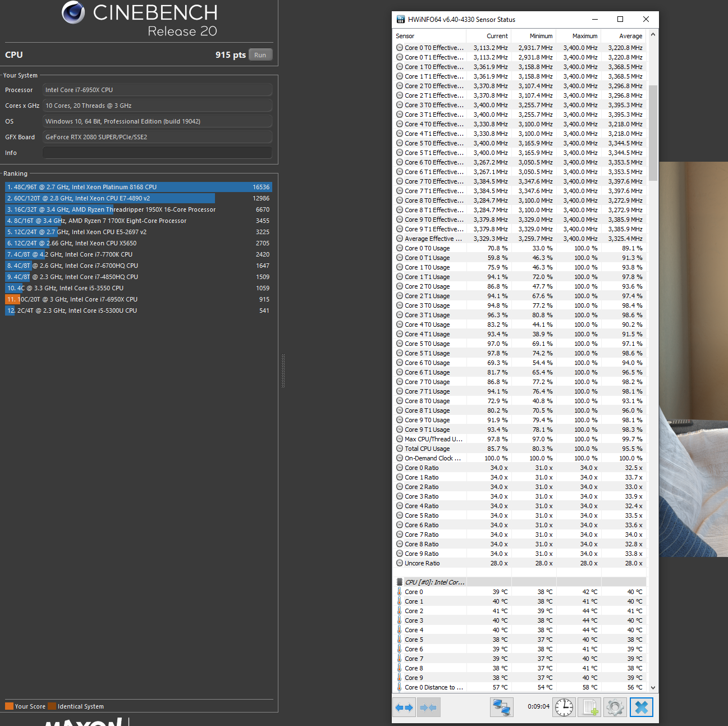The height and width of the screenshot is (726, 728).
Task: Click the HWiNFO64 title bar app icon
Action: click(x=401, y=19)
